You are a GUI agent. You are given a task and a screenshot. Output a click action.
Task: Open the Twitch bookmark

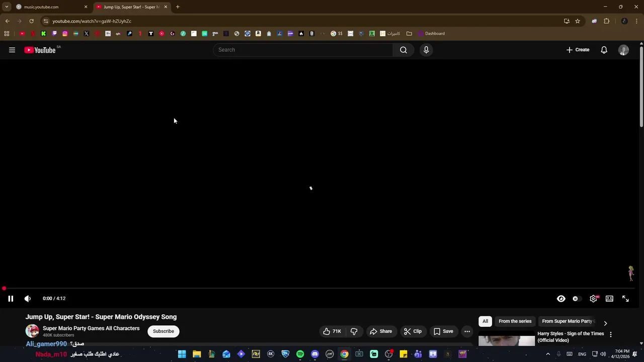[x=54, y=34]
